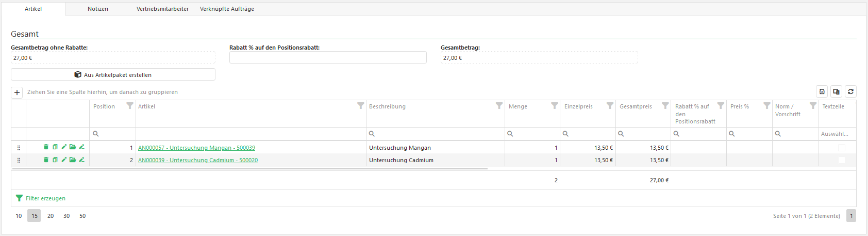Open the folder icon in the Cadmium row

(x=73, y=160)
